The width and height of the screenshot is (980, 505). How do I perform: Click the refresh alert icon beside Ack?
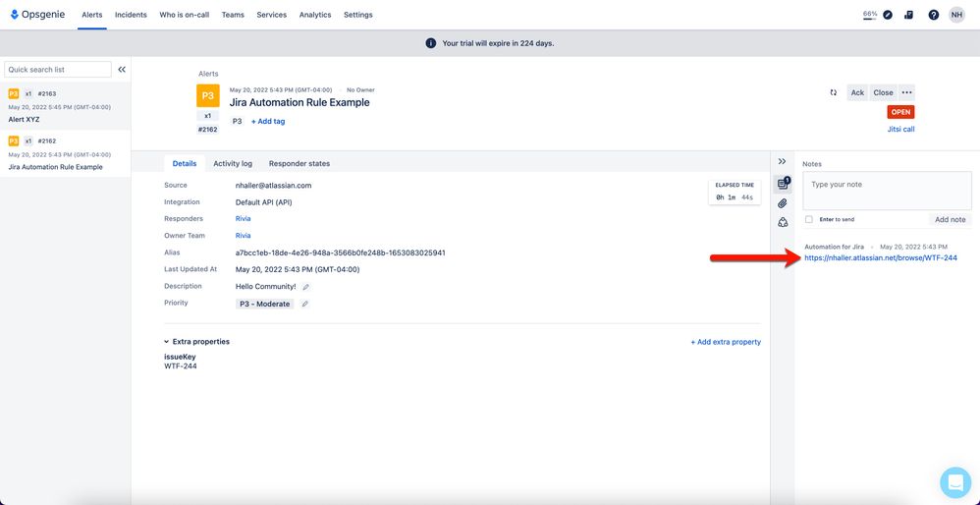pyautogui.click(x=833, y=92)
